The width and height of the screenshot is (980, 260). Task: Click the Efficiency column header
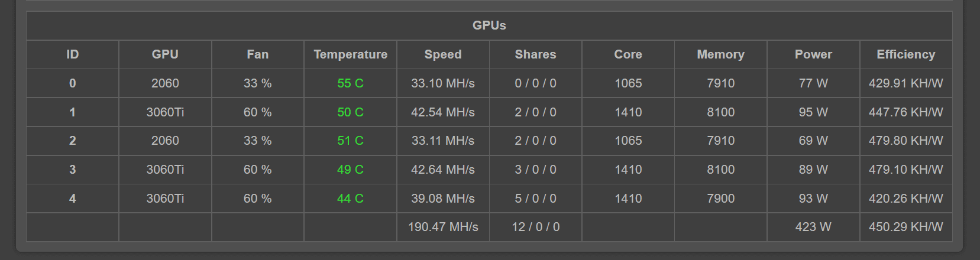tap(905, 54)
